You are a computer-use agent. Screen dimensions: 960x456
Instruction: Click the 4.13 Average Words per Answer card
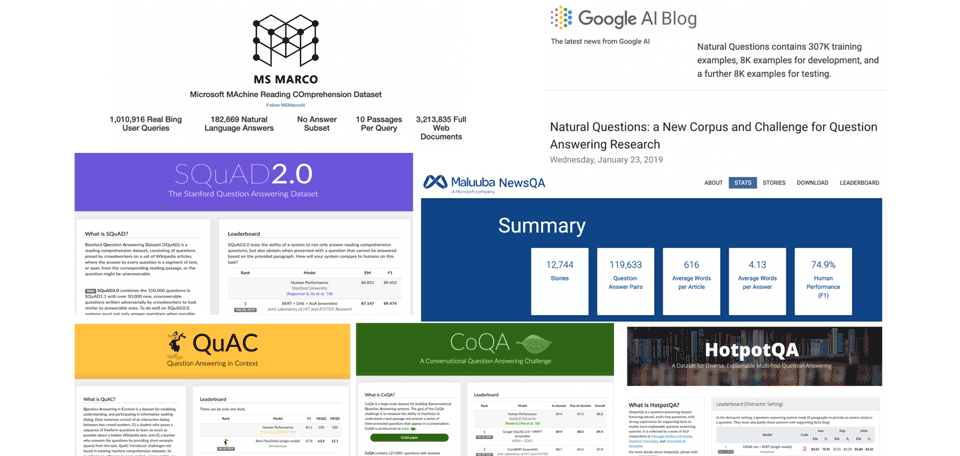(x=757, y=282)
